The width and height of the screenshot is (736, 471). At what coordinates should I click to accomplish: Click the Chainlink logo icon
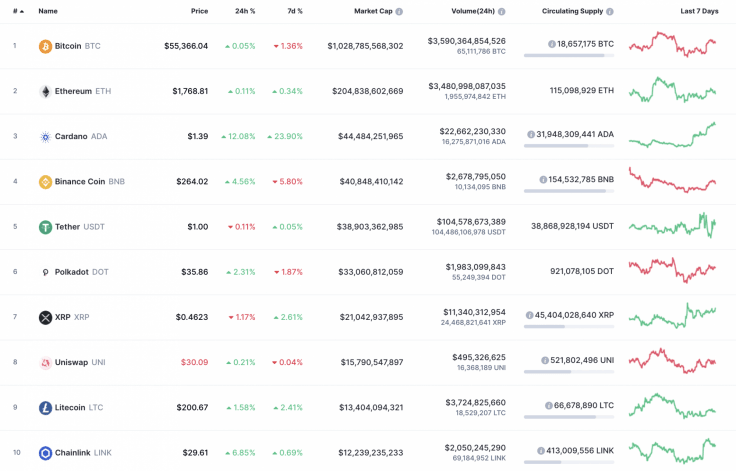point(45,453)
